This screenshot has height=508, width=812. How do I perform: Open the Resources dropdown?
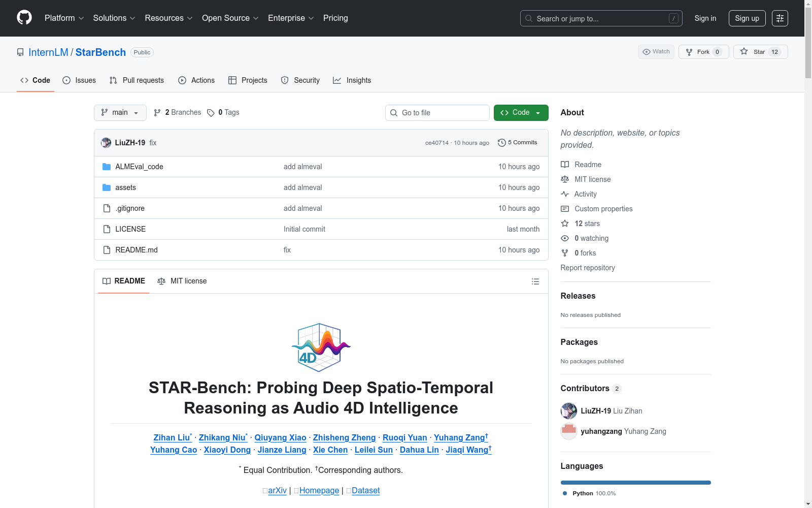(168, 18)
